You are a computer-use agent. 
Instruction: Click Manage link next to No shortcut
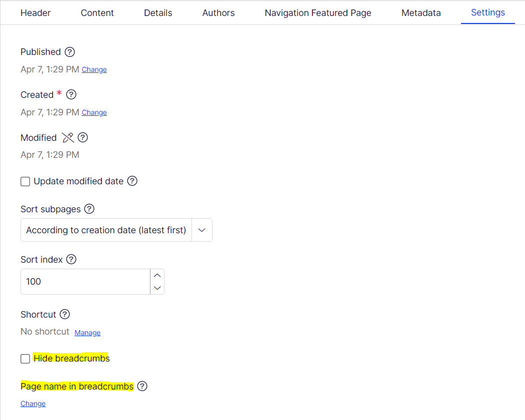(x=87, y=333)
